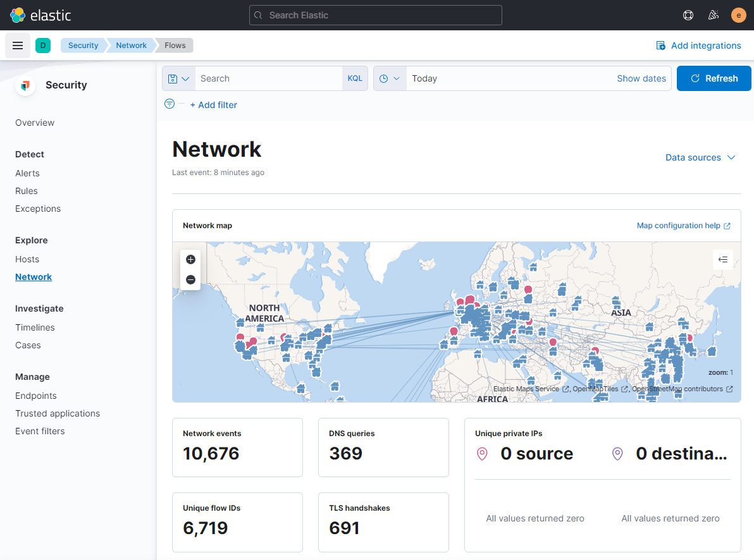Open filter options using the filter icon

169,104
